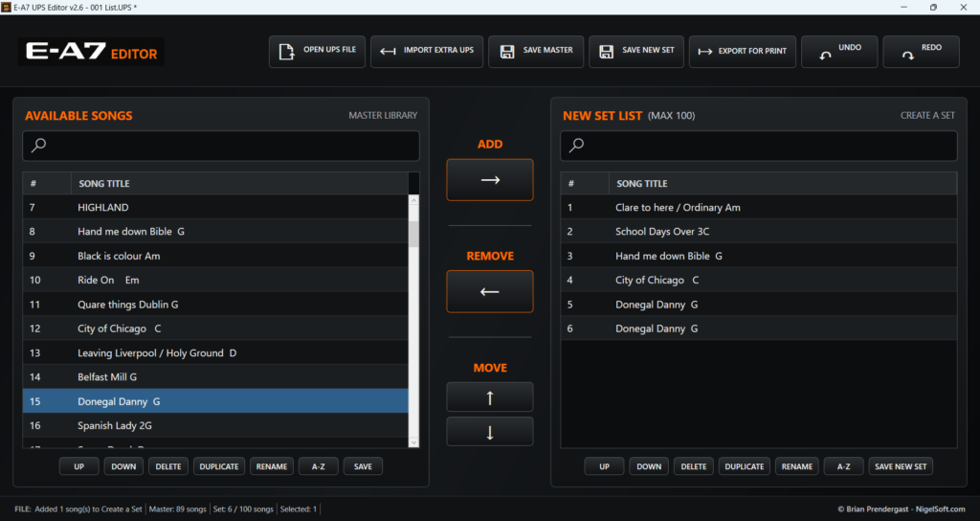Redo the previous action
Viewport: 980px width, 521px height.
tap(922, 52)
